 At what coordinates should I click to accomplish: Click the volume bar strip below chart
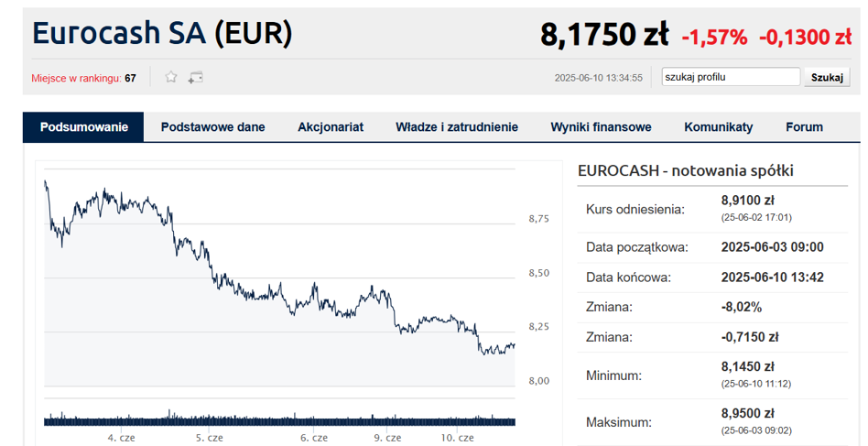coord(279,419)
